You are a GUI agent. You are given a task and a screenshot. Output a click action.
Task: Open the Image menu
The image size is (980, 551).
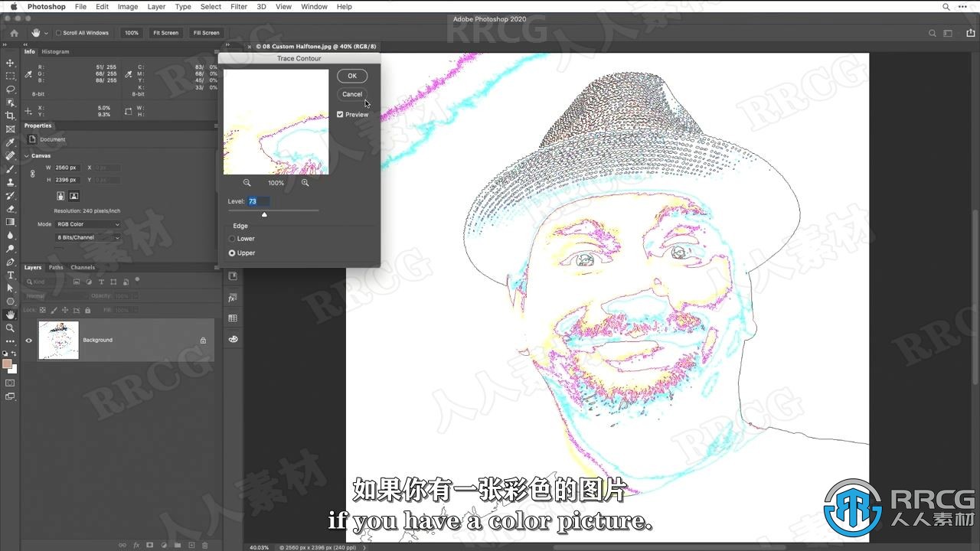(128, 6)
